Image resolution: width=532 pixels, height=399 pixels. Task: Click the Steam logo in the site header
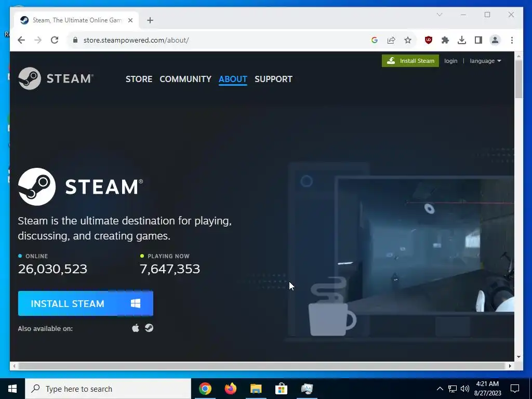[56, 78]
